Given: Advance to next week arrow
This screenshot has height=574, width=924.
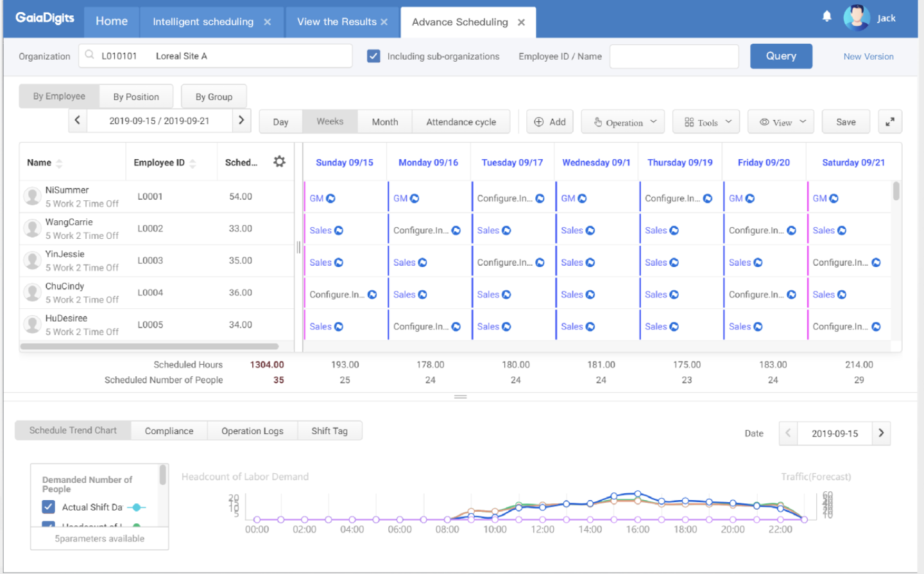Looking at the screenshot, I should point(241,121).
